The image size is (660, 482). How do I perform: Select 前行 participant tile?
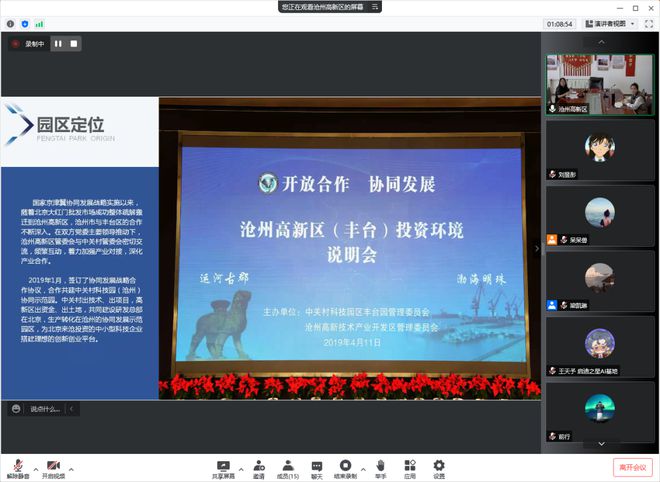(x=600, y=413)
